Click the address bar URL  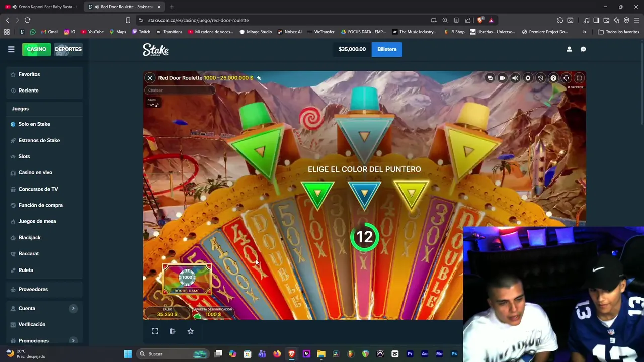(198, 20)
